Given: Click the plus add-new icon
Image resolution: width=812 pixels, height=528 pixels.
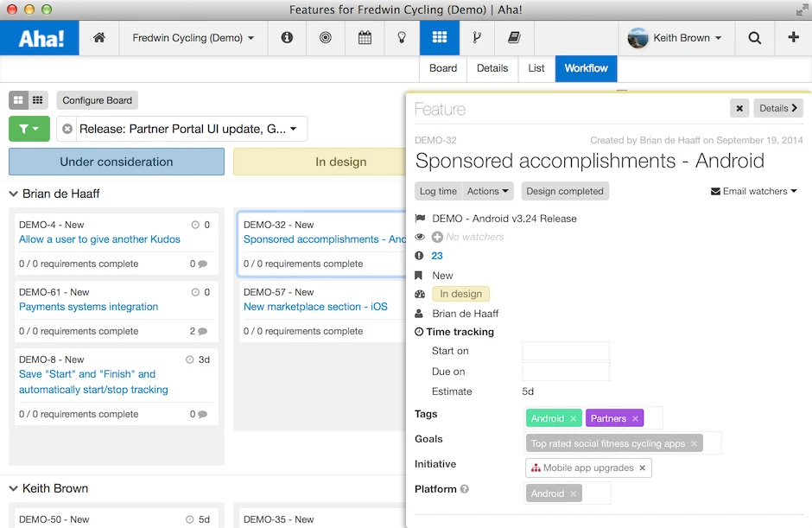Looking at the screenshot, I should tap(793, 37).
